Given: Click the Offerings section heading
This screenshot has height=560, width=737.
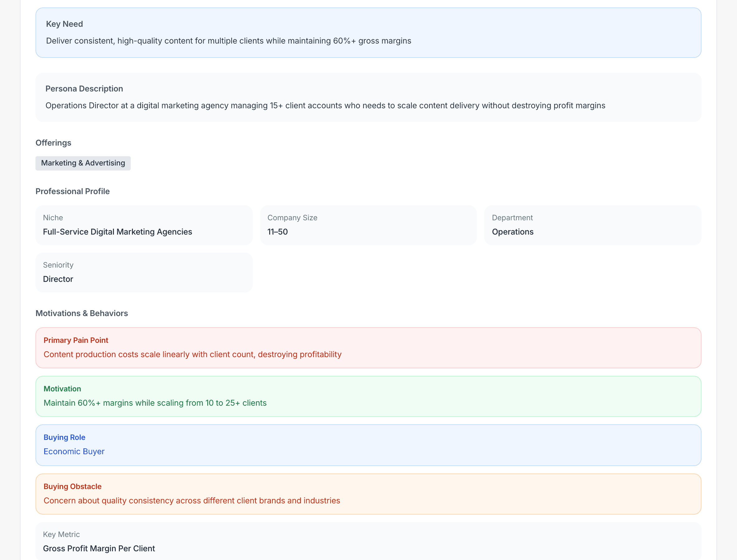Looking at the screenshot, I should pos(53,143).
